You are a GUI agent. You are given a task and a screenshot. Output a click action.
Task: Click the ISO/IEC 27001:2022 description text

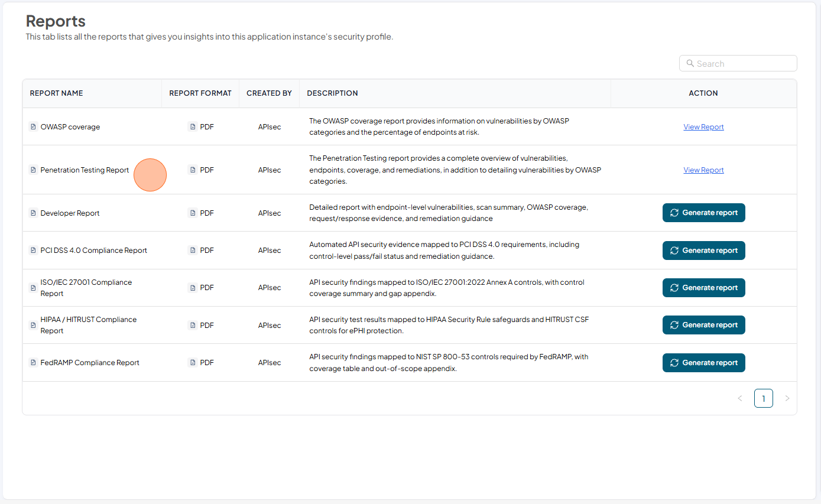(x=447, y=288)
